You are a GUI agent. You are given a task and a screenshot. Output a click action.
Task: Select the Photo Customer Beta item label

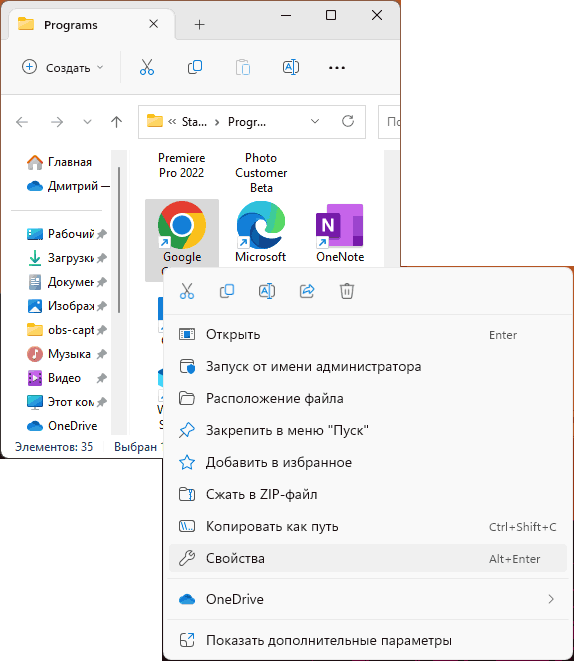tap(261, 173)
